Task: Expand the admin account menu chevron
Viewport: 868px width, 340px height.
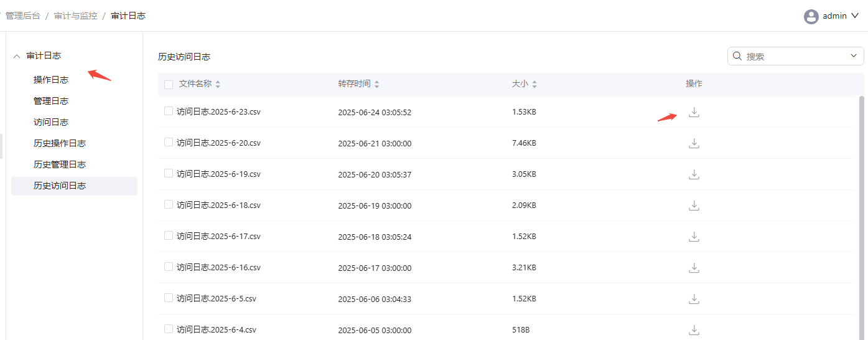Action: coord(855,16)
